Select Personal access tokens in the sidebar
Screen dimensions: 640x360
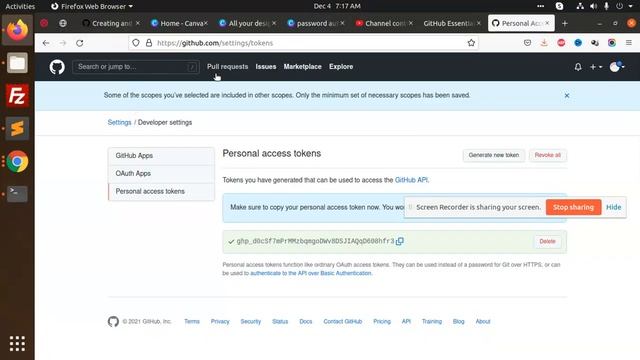161,191
